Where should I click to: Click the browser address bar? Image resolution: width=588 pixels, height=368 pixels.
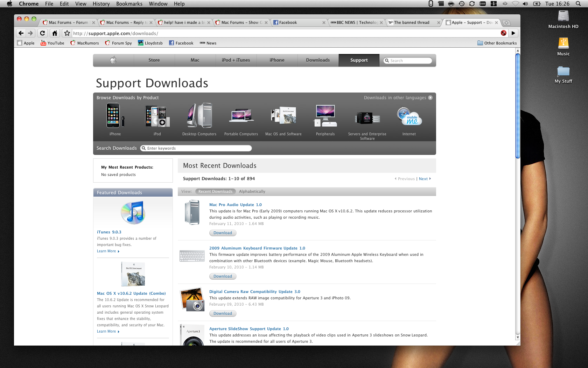285,33
